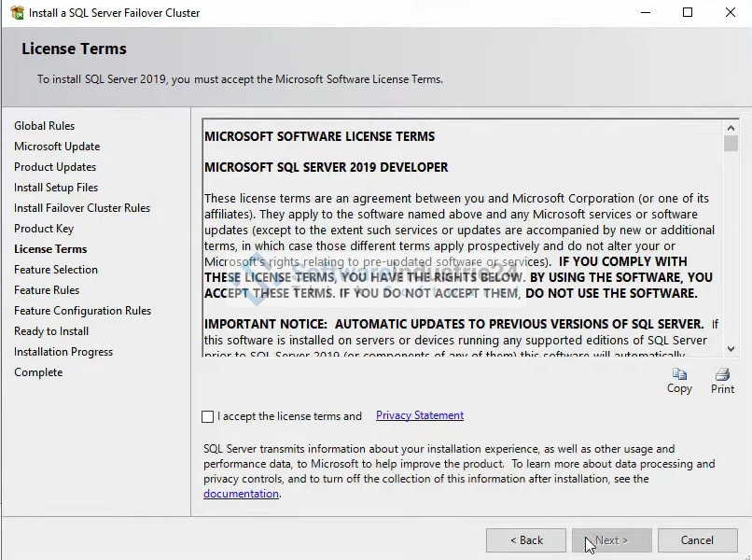Click the Back button
752x560 pixels.
526,540
